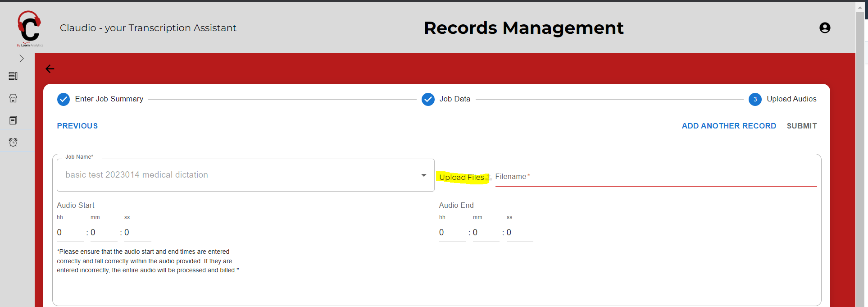
Task: Click the PREVIOUS button
Action: [x=77, y=126]
